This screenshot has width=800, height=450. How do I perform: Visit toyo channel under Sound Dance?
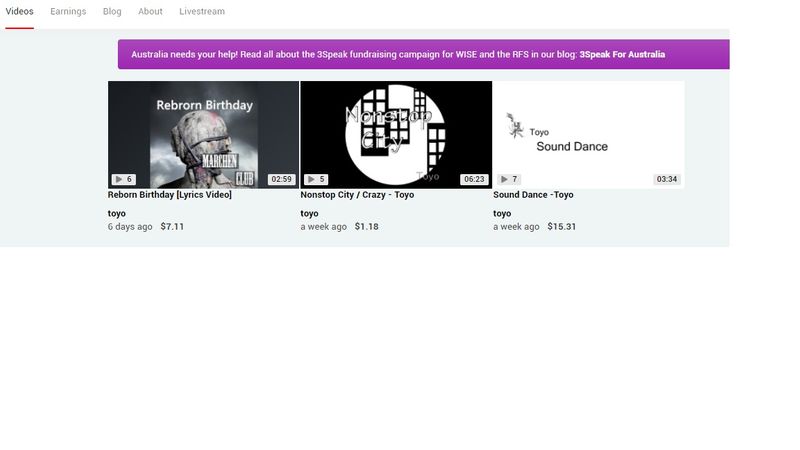[x=502, y=214]
